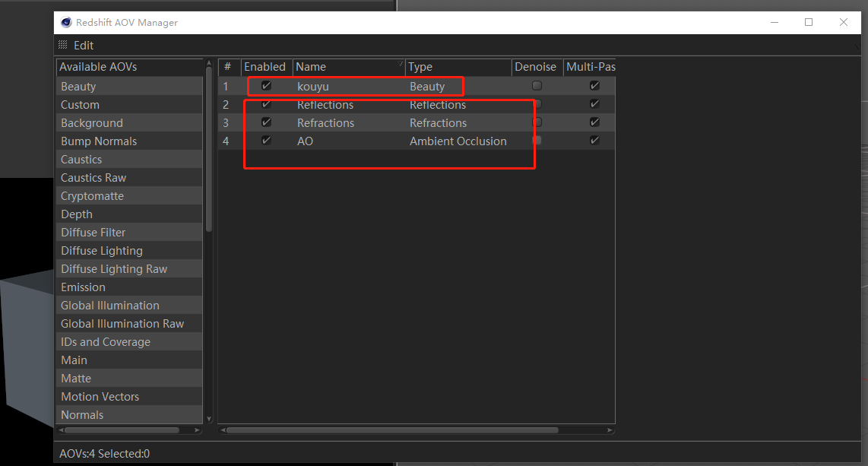Minimize the Redshift AOV Manager window
The image size is (868, 466).
click(775, 22)
